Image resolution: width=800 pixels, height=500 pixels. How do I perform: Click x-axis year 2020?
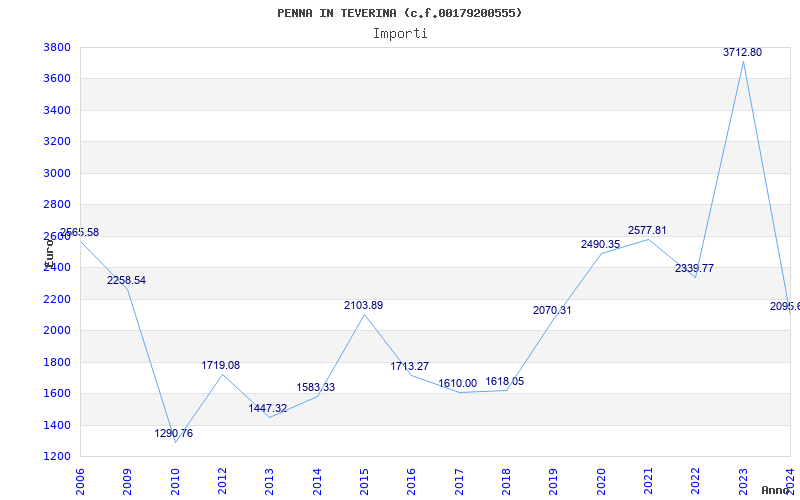click(x=601, y=482)
